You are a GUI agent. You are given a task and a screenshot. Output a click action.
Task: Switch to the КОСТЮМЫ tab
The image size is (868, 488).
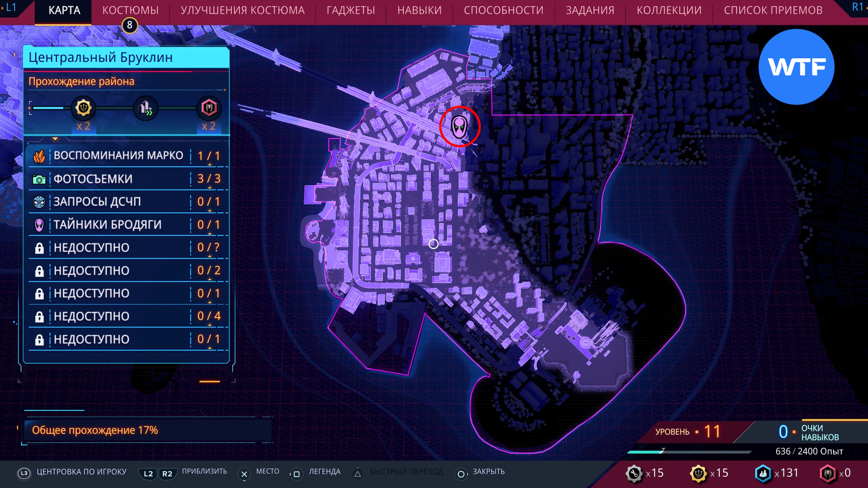pos(130,10)
